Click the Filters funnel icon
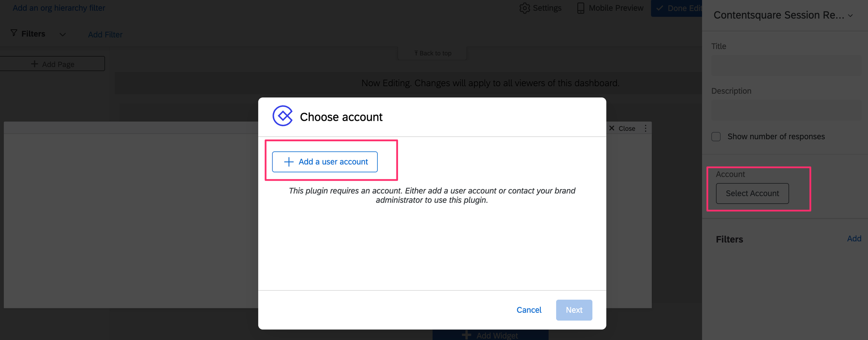The height and width of the screenshot is (340, 868). point(14,33)
